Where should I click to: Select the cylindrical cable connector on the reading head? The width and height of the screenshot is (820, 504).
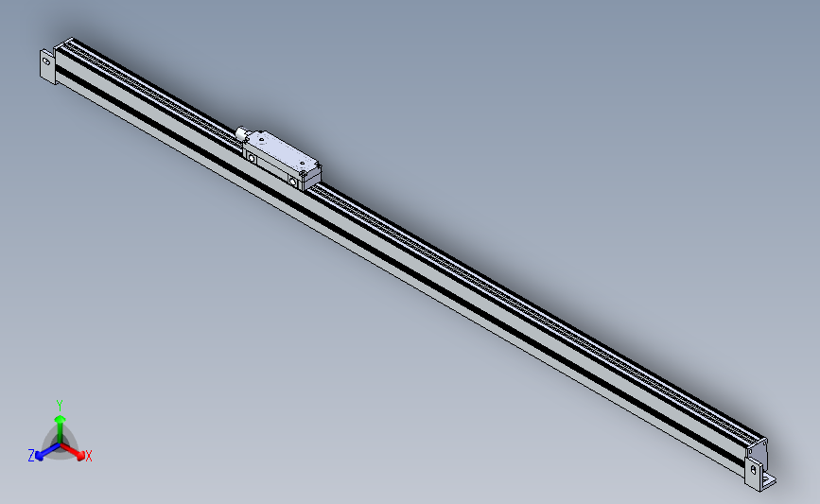[241, 134]
